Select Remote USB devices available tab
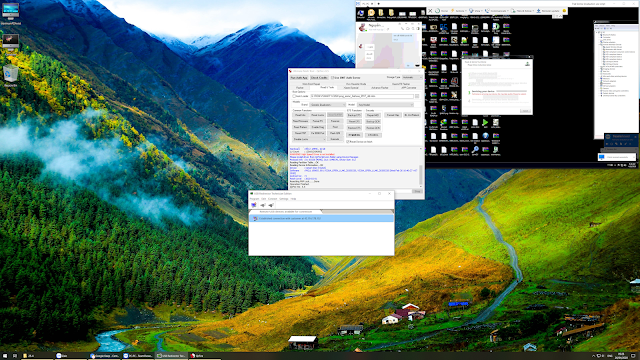 coord(285,211)
